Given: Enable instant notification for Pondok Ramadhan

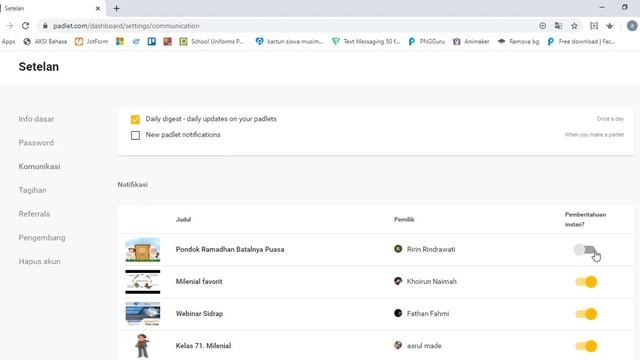Looking at the screenshot, I should pyautogui.click(x=584, y=249).
